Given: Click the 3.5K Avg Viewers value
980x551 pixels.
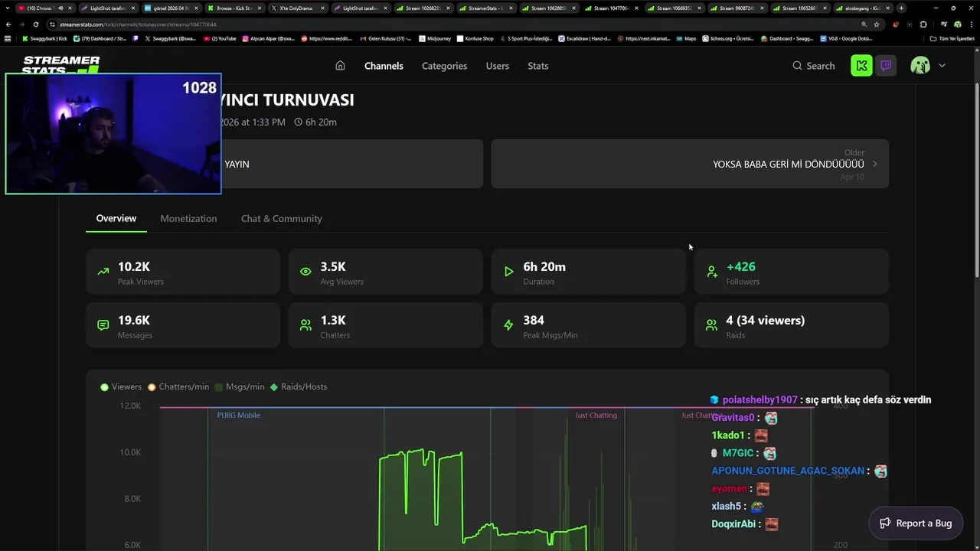Looking at the screenshot, I should (x=333, y=266).
